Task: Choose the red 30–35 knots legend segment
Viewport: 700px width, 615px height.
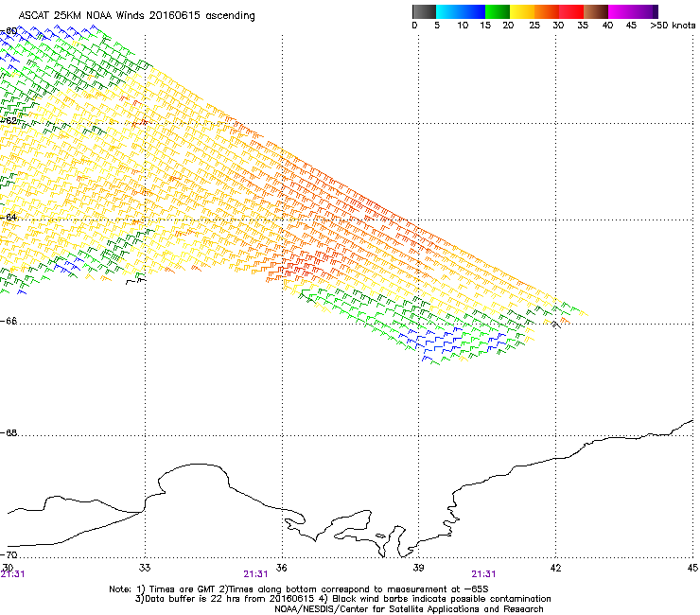Action: 571,11
